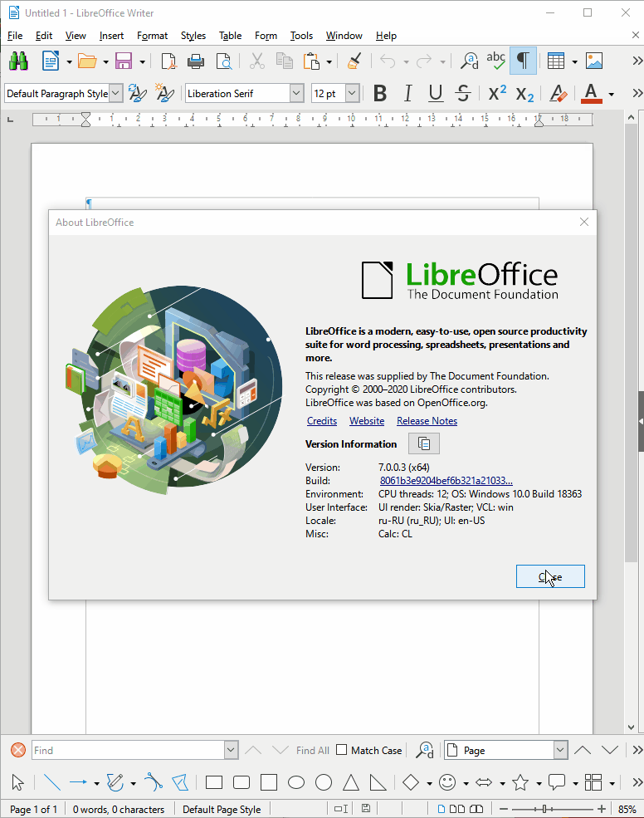Toggle insert mode in status bar
Image resolution: width=644 pixels, height=818 pixels.
[x=341, y=809]
